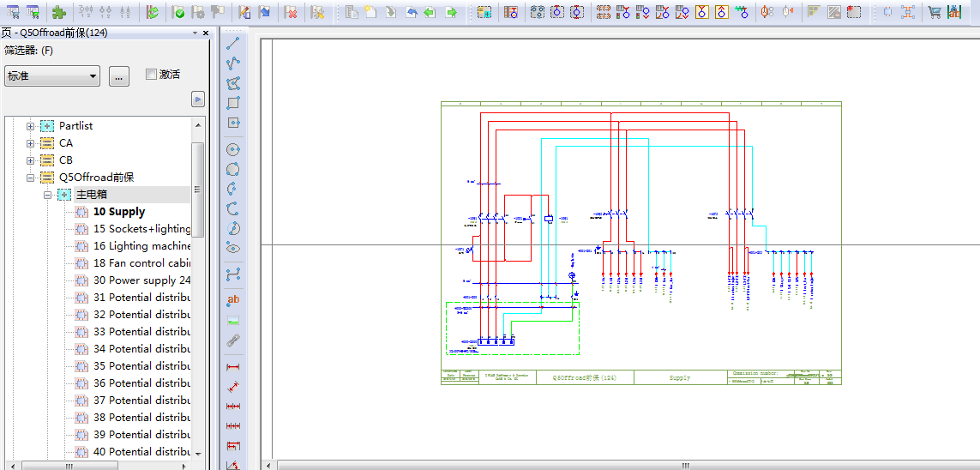
Task: Select the Rectangle through center tool
Action: coord(233,123)
